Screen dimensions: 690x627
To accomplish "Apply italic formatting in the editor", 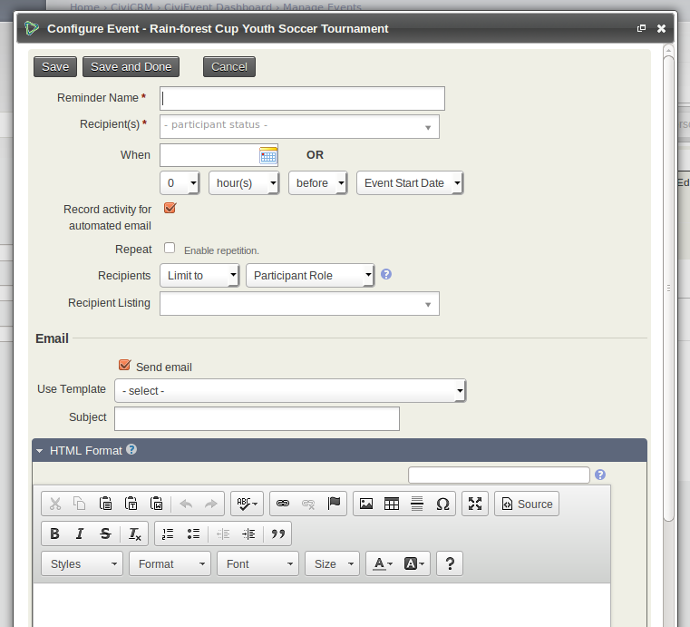I will click(80, 534).
